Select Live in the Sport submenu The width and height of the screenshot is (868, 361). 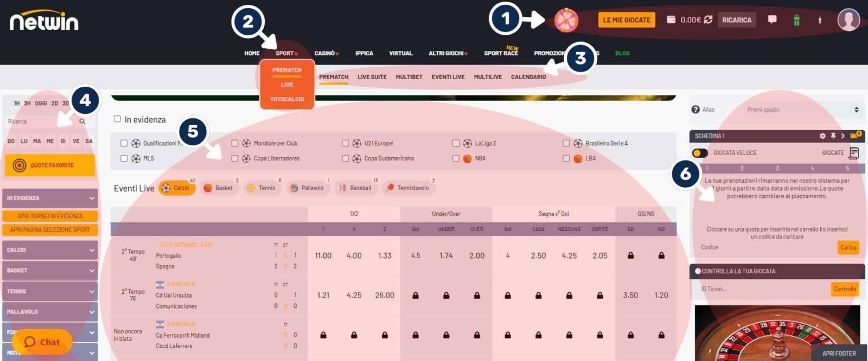coord(287,85)
